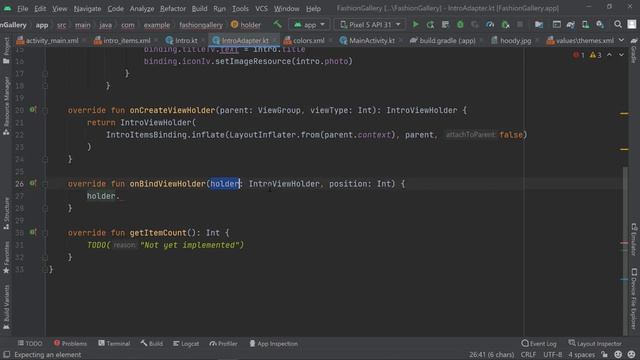Open the Profile app gauge icon
Viewport: 640px width, 360px height.
[490, 24]
